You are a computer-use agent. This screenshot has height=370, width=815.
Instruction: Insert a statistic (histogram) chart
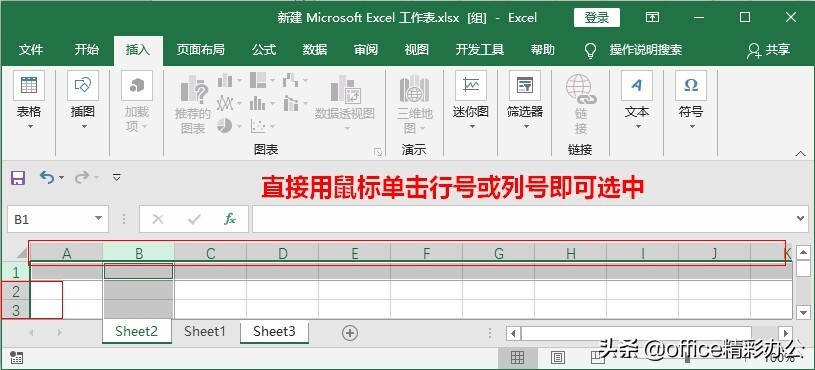258,103
